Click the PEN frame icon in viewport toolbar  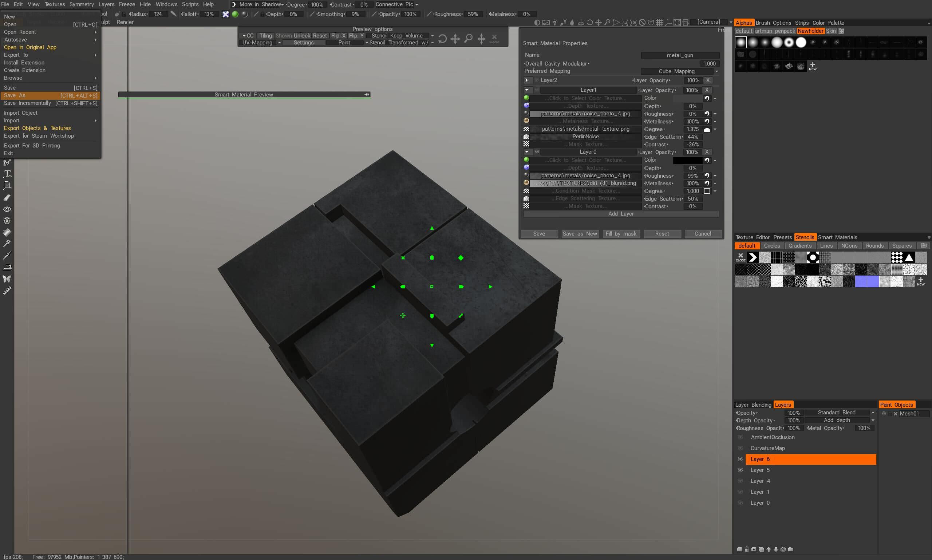633,23
